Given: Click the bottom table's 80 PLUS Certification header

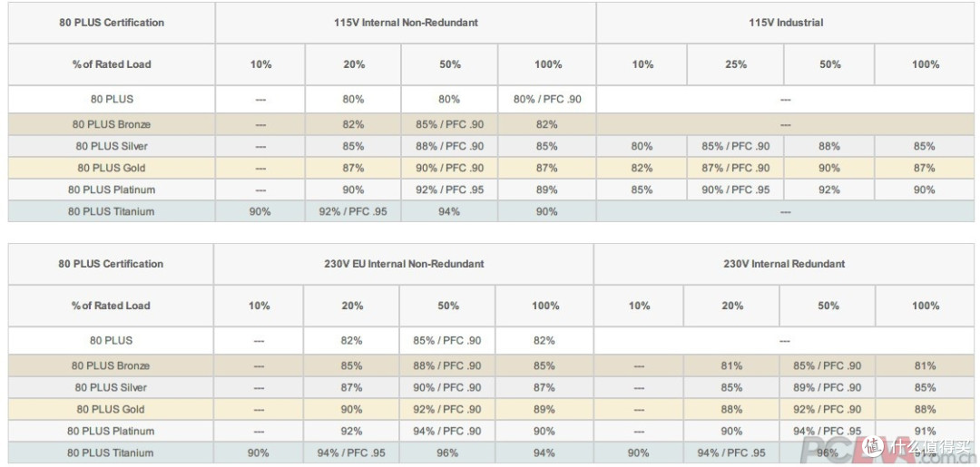Looking at the screenshot, I should [111, 264].
